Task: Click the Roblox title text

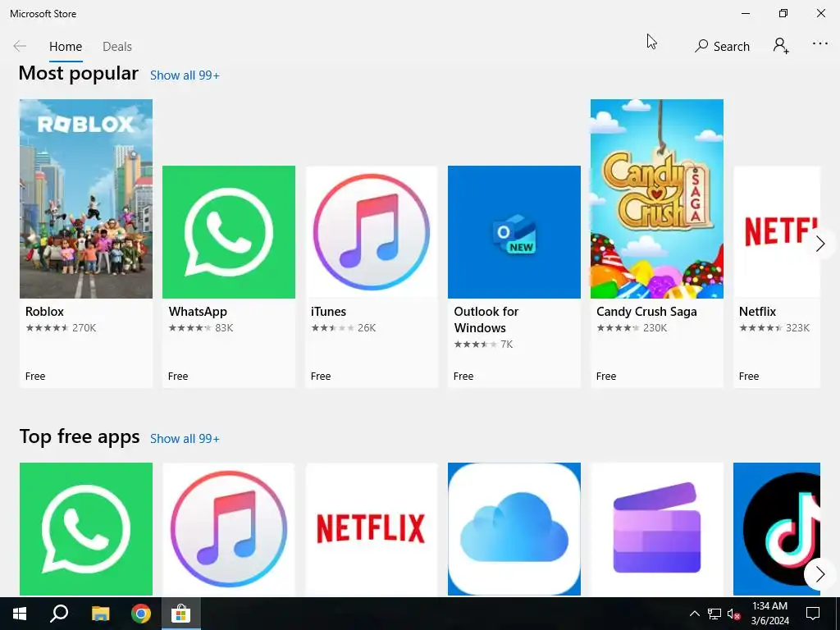Action: point(44,312)
